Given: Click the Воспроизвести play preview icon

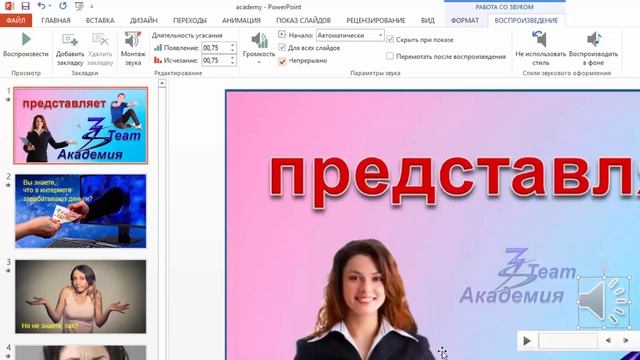Looking at the screenshot, I should coord(26,40).
